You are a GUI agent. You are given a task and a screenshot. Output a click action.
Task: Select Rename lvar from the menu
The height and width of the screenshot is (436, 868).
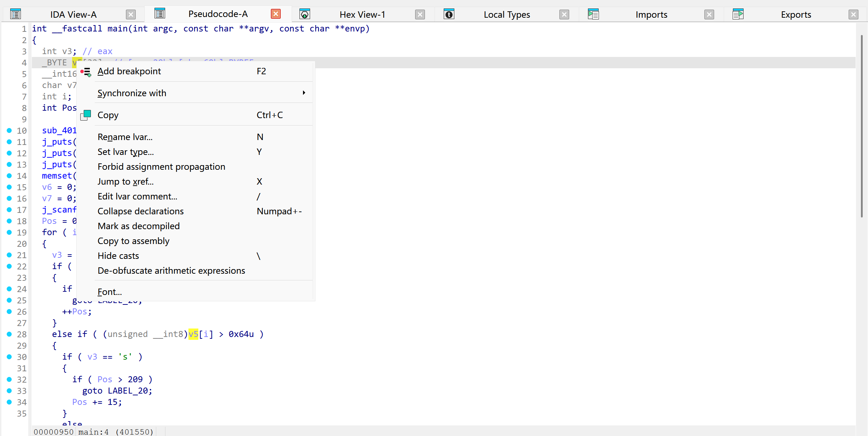(124, 136)
